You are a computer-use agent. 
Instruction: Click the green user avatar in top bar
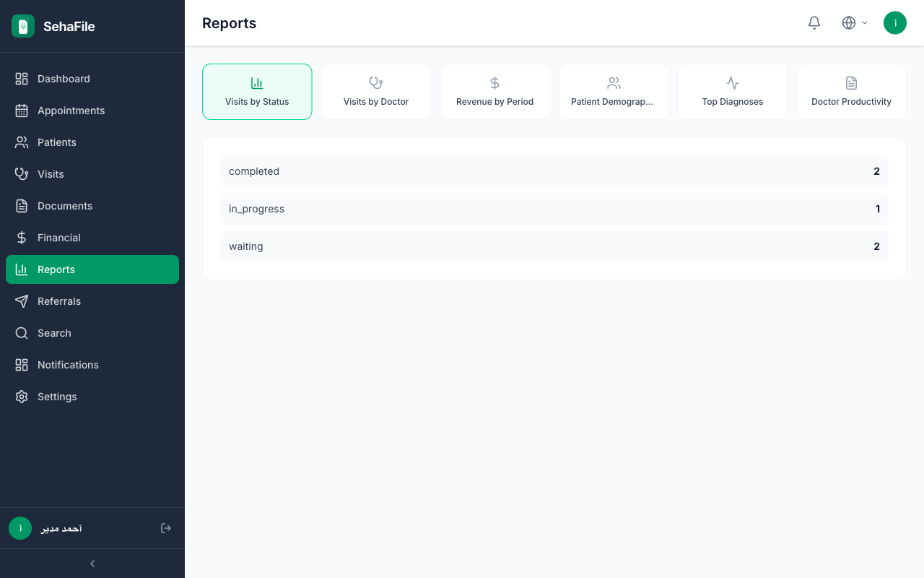tap(895, 23)
